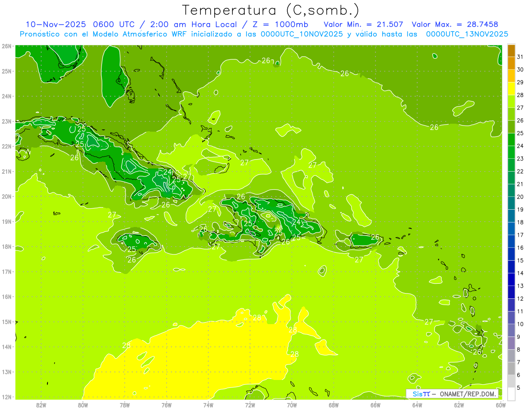The image size is (532, 411).
Task: Click the longitude axis label "66W"
Action: tap(376, 405)
